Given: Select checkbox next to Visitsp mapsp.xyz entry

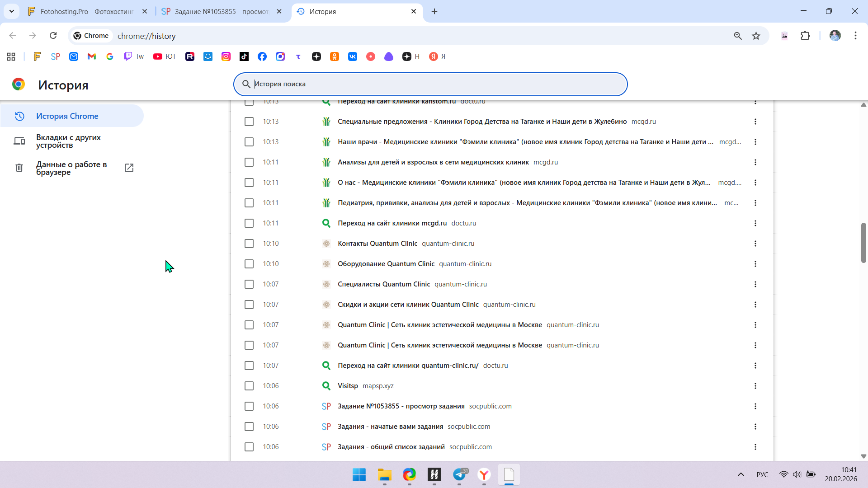Looking at the screenshot, I should tap(249, 386).
